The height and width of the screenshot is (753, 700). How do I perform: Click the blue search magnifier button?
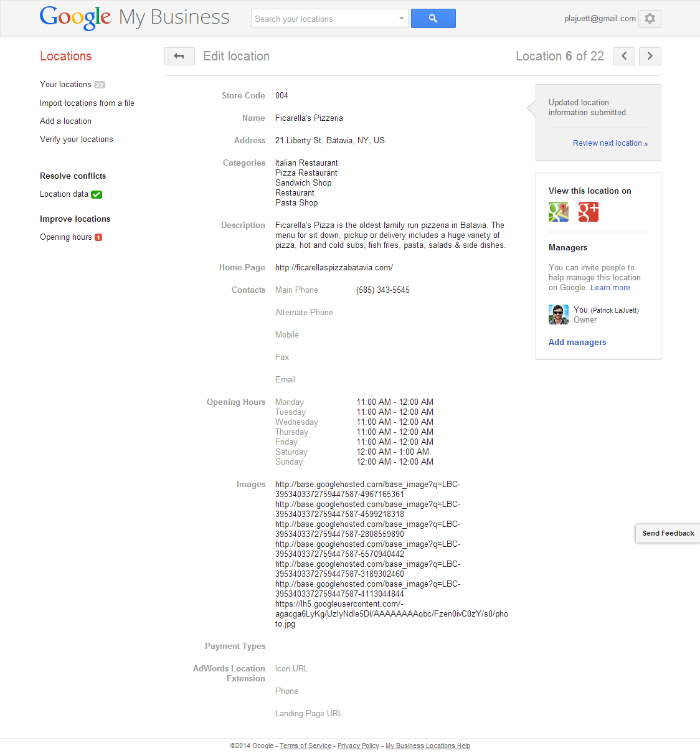click(x=433, y=19)
